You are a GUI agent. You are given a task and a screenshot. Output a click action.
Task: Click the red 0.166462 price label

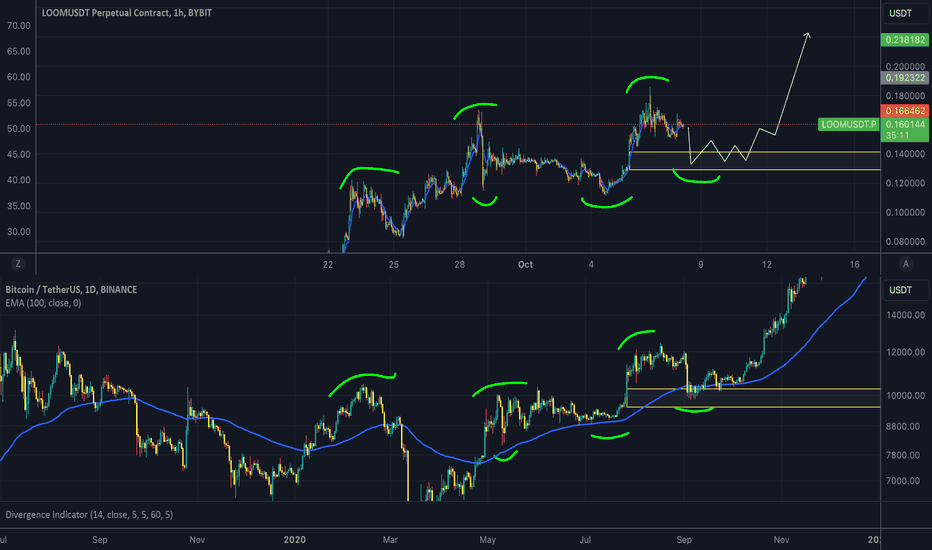(905, 109)
